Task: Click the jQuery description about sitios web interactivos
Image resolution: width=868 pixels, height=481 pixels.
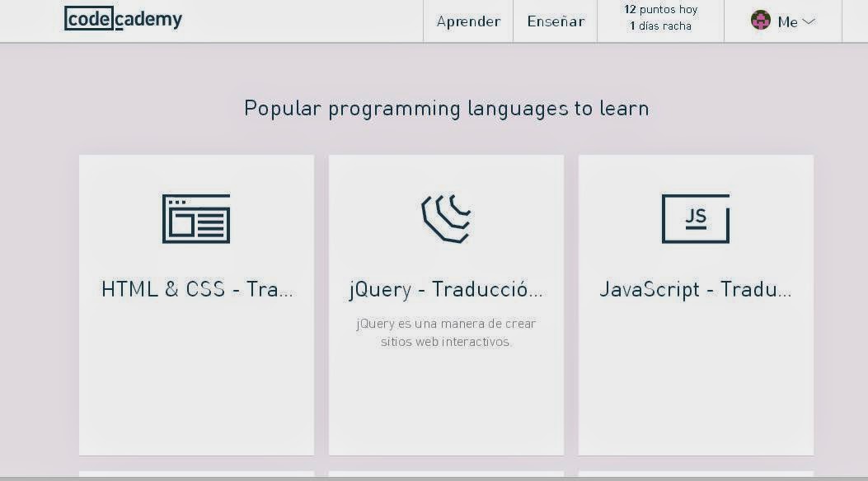Action: coord(446,332)
